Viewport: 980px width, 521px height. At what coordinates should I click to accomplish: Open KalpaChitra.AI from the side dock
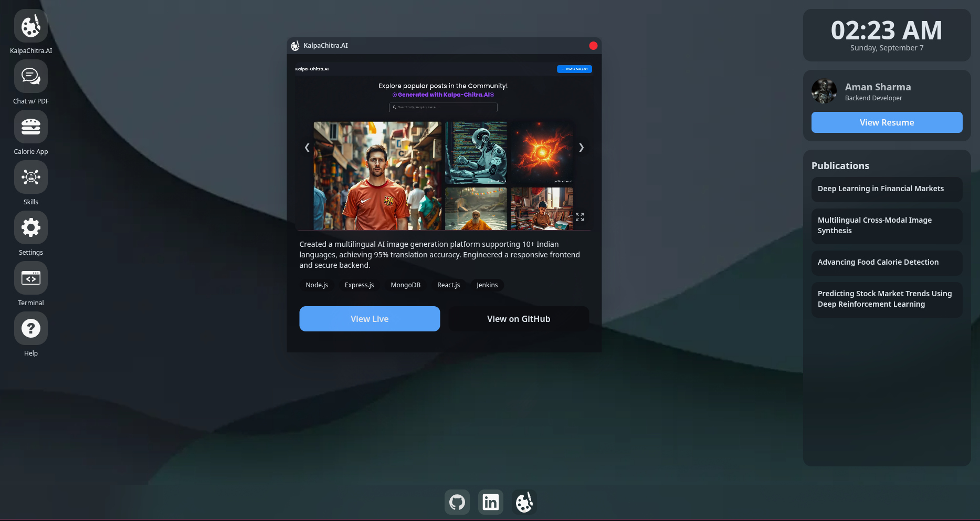30,25
